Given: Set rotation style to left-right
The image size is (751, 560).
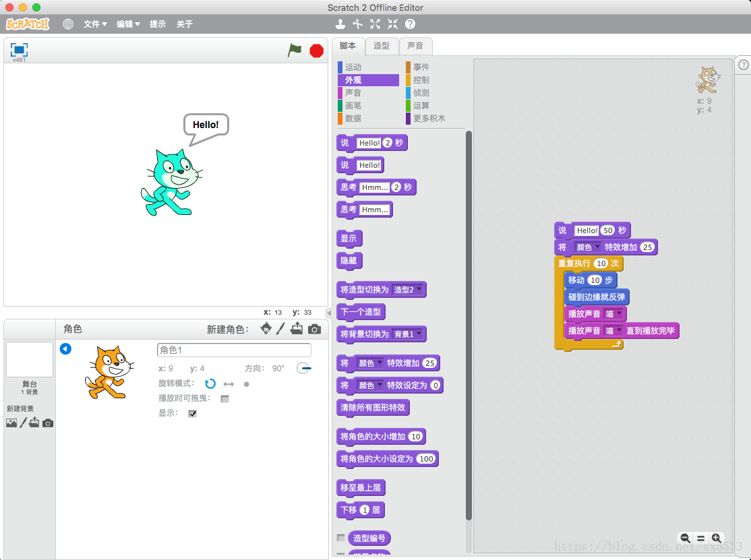Looking at the screenshot, I should coord(229,384).
